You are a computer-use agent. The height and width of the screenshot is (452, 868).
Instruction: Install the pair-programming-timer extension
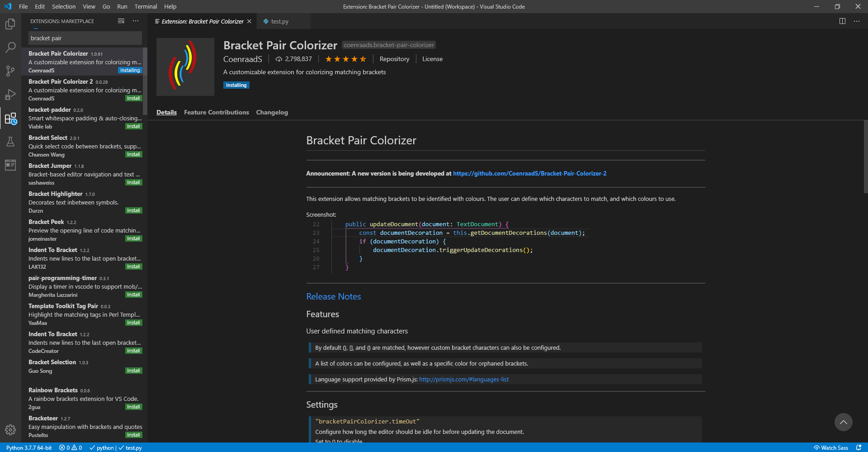click(x=133, y=295)
